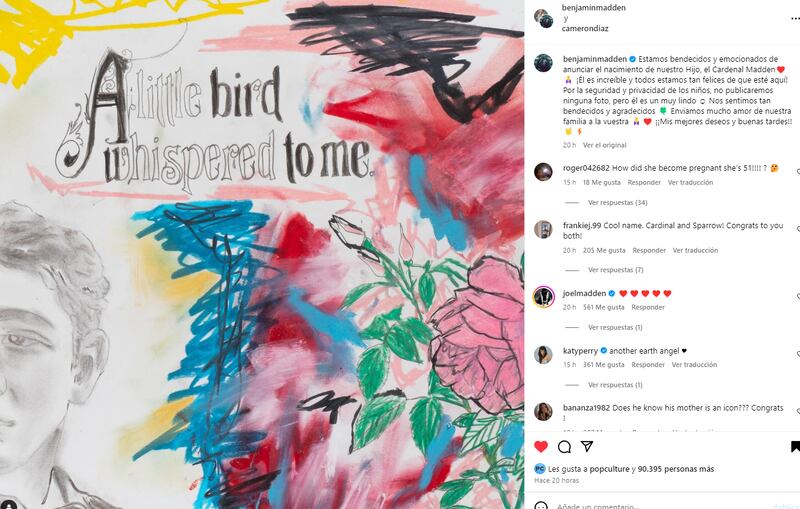Expand 'Ver respuestas (1)' under katyperry comment
The width and height of the screenshot is (800, 509).
click(615, 385)
